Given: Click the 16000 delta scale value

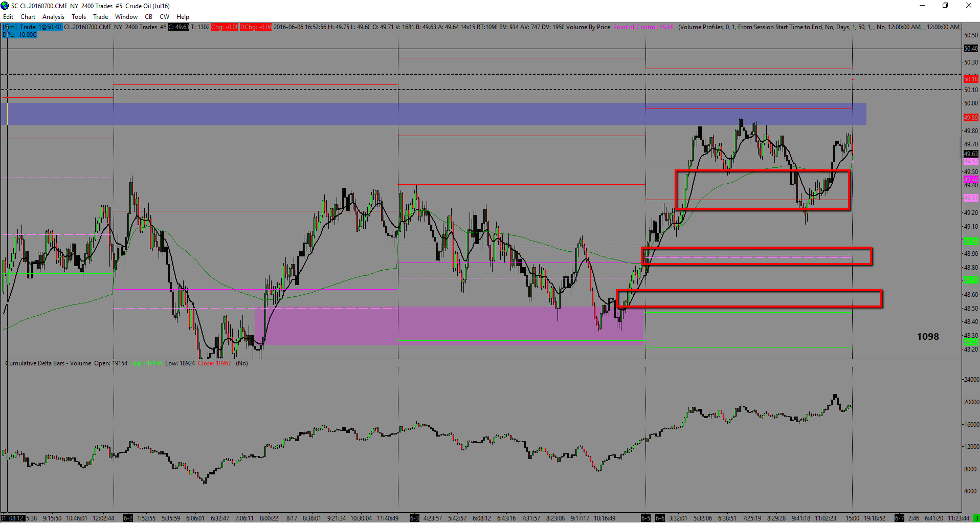Looking at the screenshot, I should click(971, 425).
